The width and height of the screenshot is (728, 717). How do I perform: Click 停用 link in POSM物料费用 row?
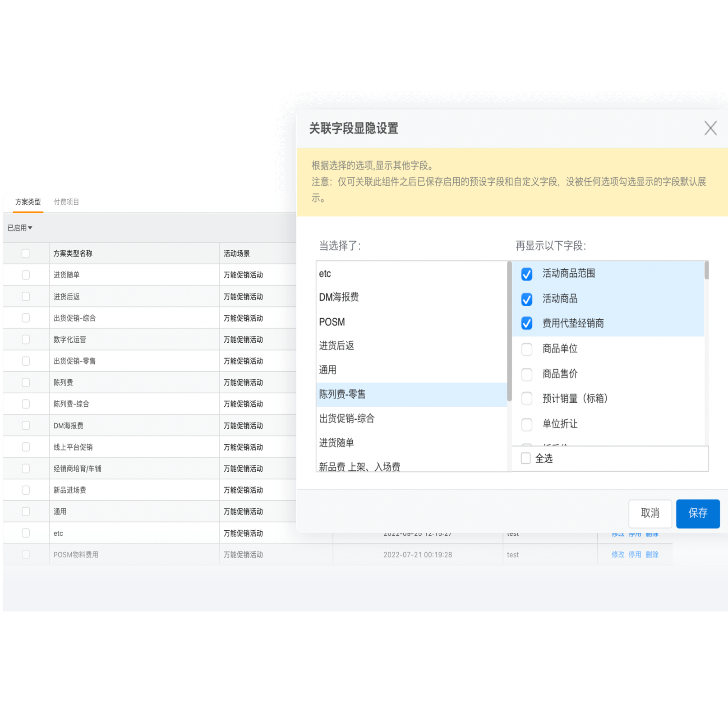coord(635,555)
